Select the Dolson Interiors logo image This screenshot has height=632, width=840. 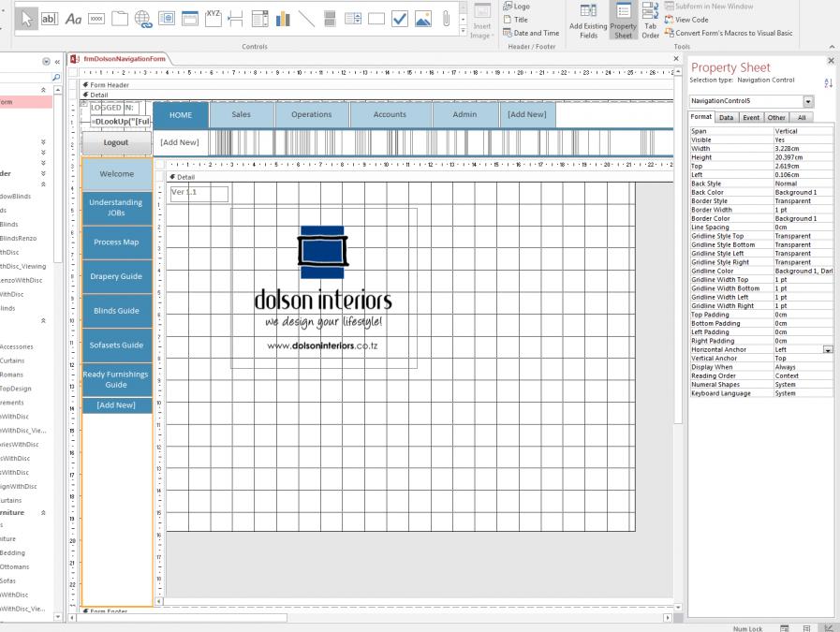324,288
